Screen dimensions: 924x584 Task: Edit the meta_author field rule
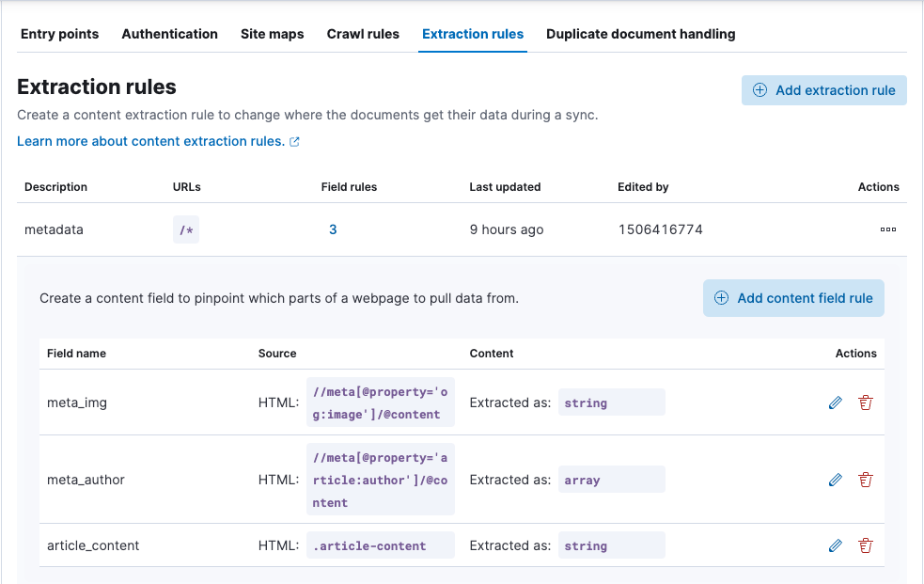[x=835, y=480]
